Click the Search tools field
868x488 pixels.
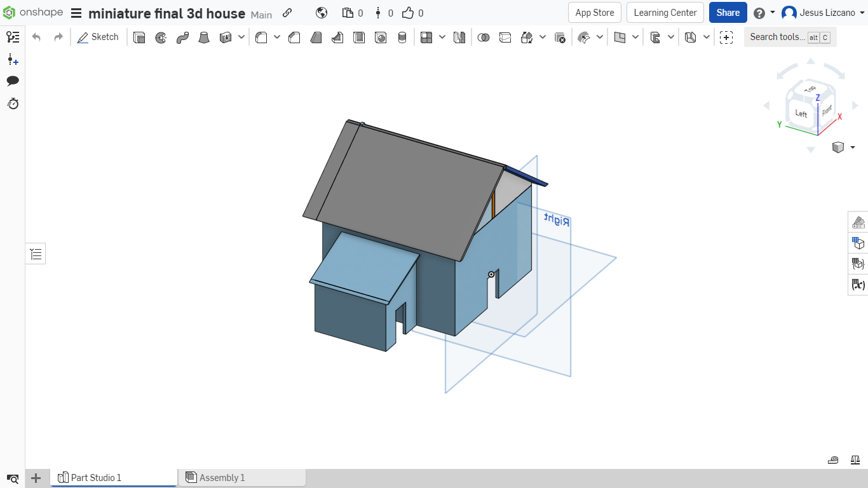[777, 37]
